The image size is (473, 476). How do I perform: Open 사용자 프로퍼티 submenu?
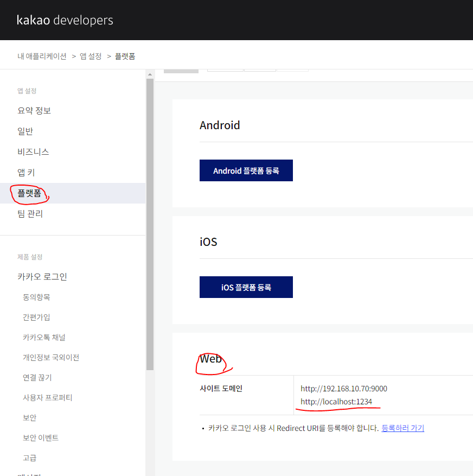point(48,397)
